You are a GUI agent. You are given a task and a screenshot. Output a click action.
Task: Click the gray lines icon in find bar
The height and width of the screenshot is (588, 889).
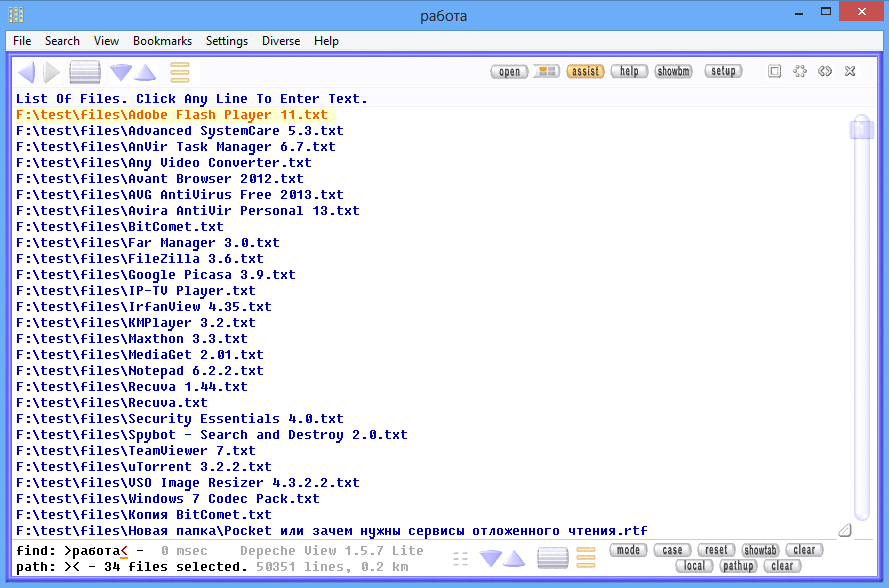tap(553, 558)
